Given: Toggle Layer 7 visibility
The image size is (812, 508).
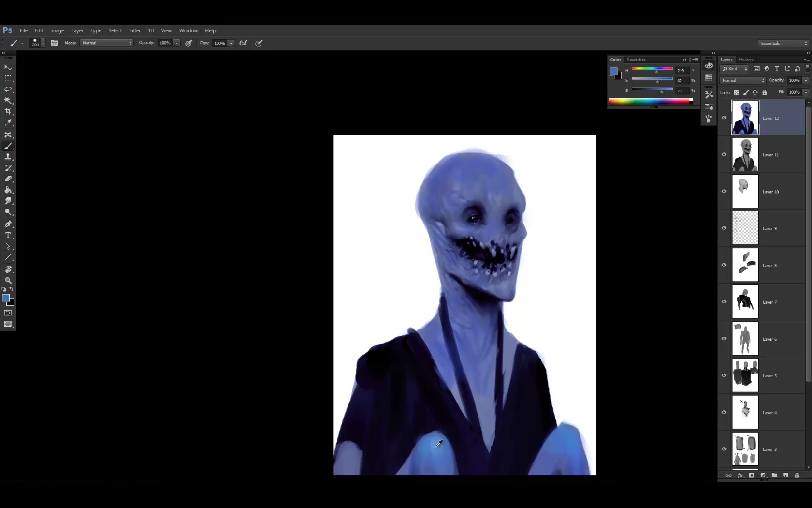Looking at the screenshot, I should point(724,301).
